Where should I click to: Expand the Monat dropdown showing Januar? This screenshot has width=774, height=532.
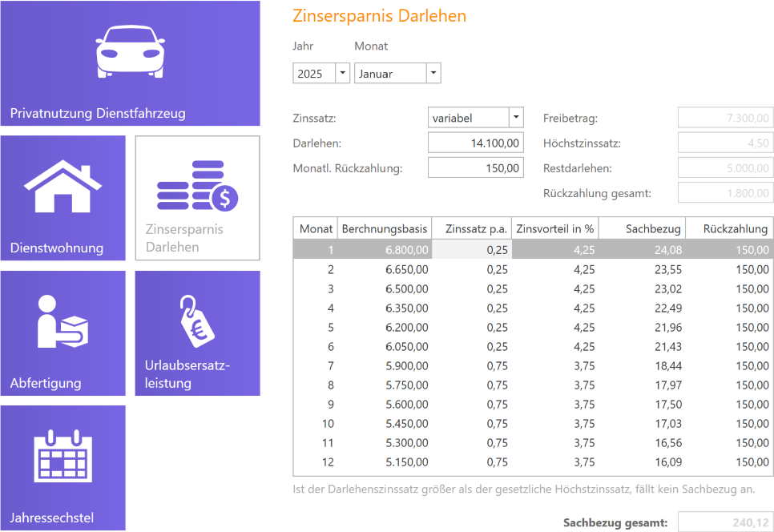(432, 72)
